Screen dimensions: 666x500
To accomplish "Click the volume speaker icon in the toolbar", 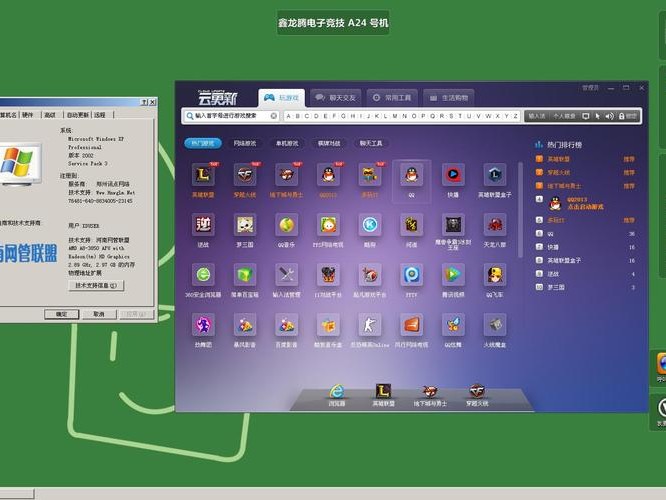I will (609, 116).
